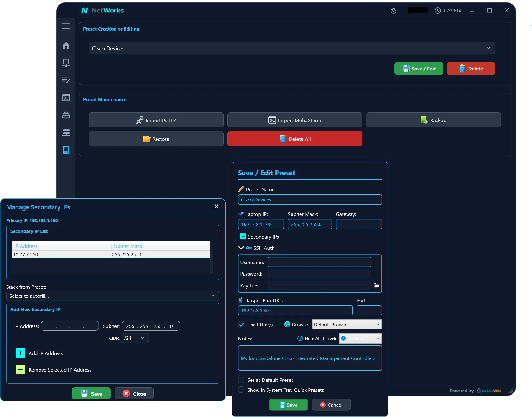This screenshot has width=532, height=417.
Task: Open the router device sidebar icon
Action: (x=66, y=115)
